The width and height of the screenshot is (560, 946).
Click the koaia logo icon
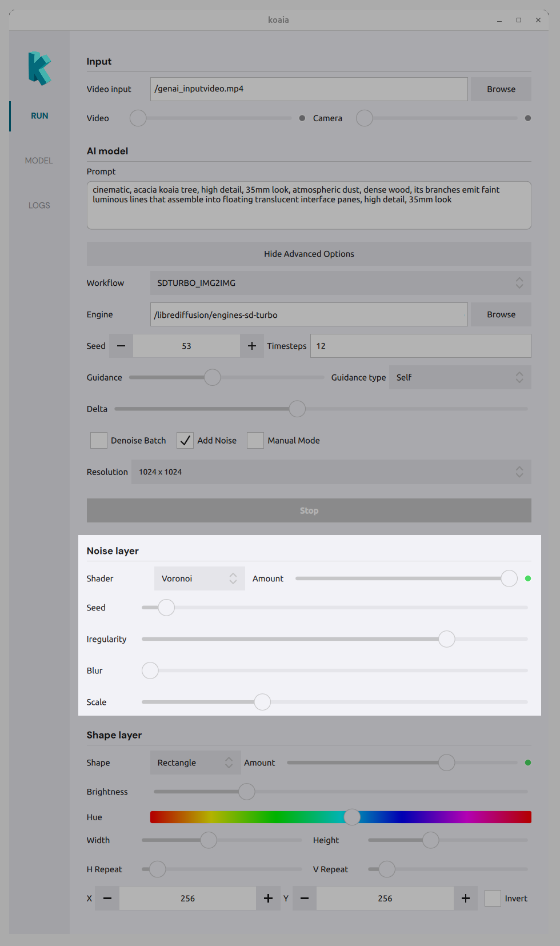pos(39,69)
